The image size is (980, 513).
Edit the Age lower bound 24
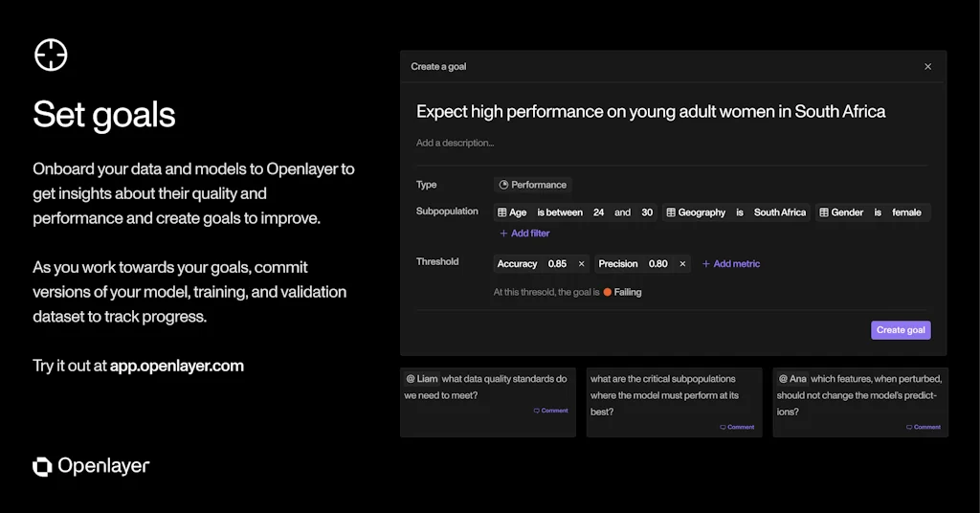[x=599, y=212]
